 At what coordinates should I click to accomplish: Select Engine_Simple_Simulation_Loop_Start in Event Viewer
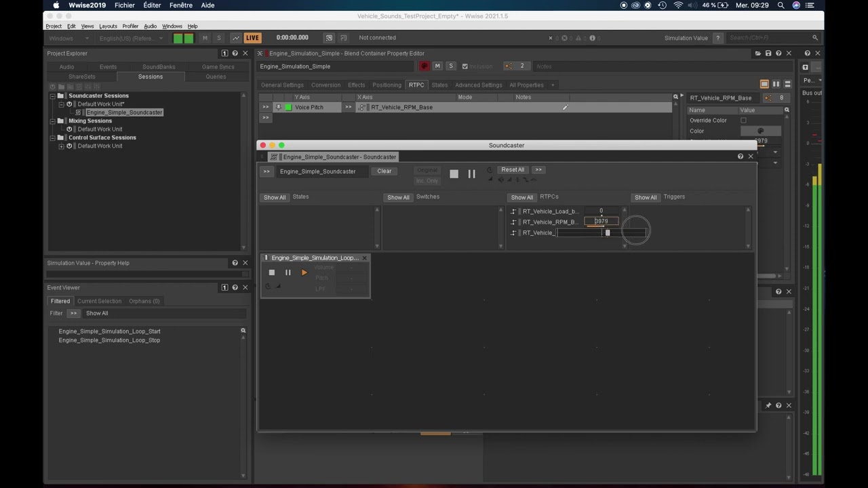coord(109,331)
